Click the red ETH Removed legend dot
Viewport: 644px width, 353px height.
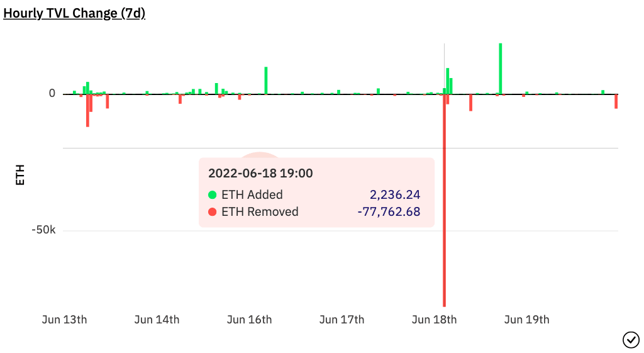[x=213, y=212]
